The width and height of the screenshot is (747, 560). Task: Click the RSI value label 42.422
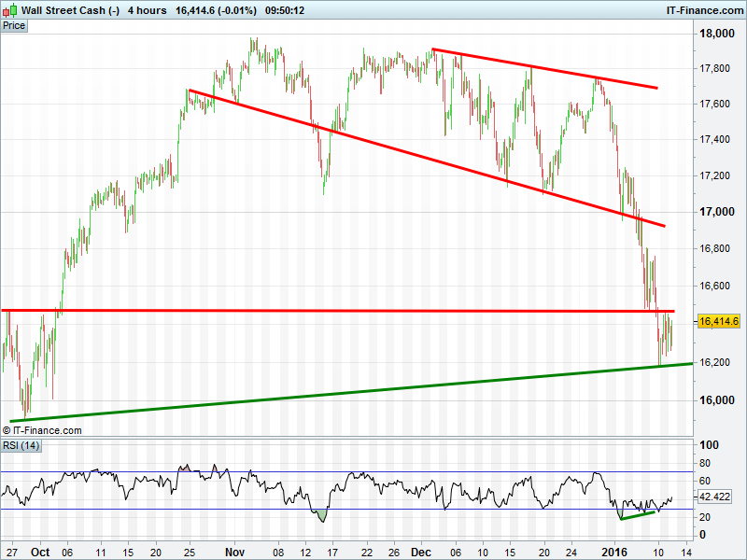coord(719,498)
